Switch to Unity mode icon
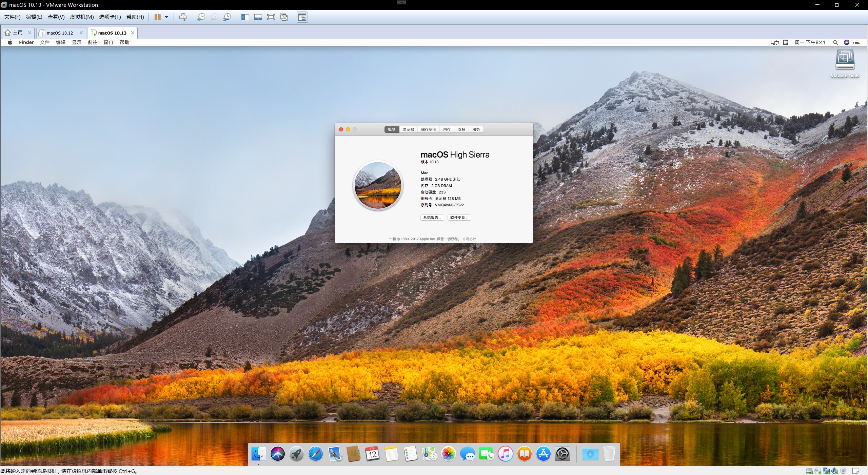The width and height of the screenshot is (868, 475). click(284, 17)
